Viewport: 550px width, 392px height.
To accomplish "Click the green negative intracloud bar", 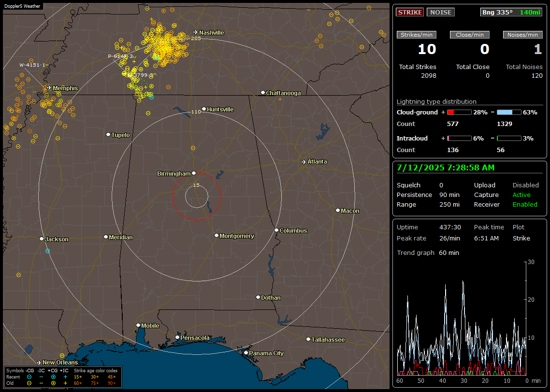I will 509,139.
